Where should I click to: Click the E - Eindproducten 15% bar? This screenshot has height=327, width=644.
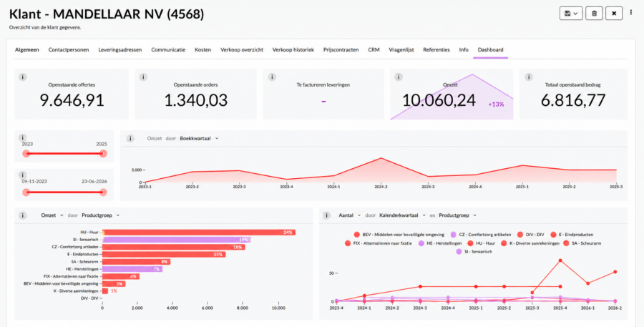pyautogui.click(x=164, y=254)
